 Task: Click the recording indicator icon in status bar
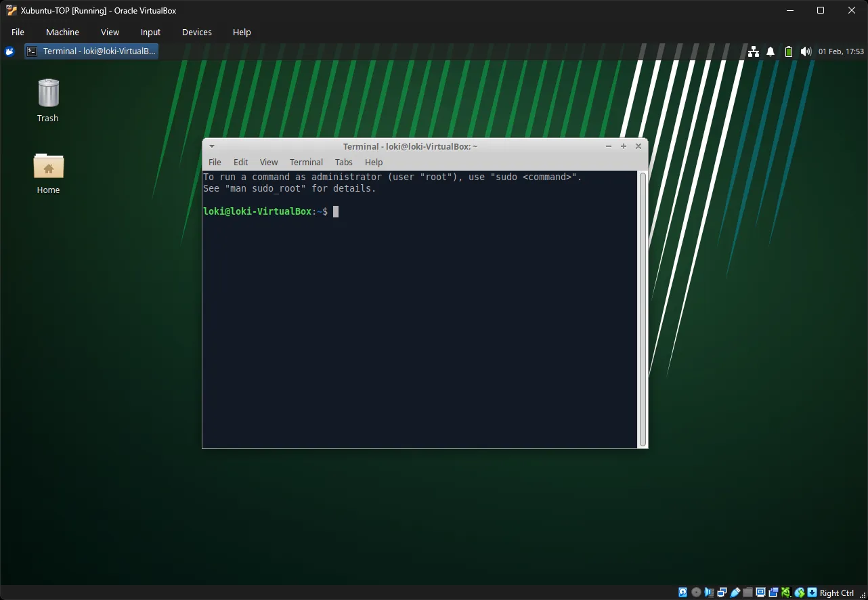coord(773,592)
